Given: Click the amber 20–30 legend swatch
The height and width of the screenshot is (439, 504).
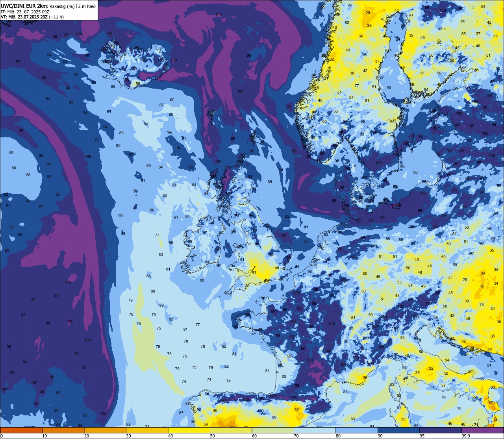Looking at the screenshot, I should point(105,430).
